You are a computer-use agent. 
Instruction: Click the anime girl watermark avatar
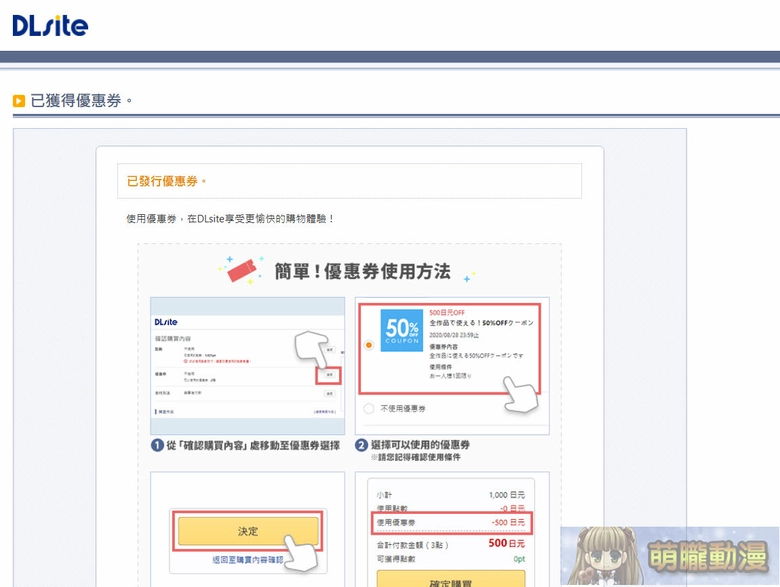(x=594, y=557)
